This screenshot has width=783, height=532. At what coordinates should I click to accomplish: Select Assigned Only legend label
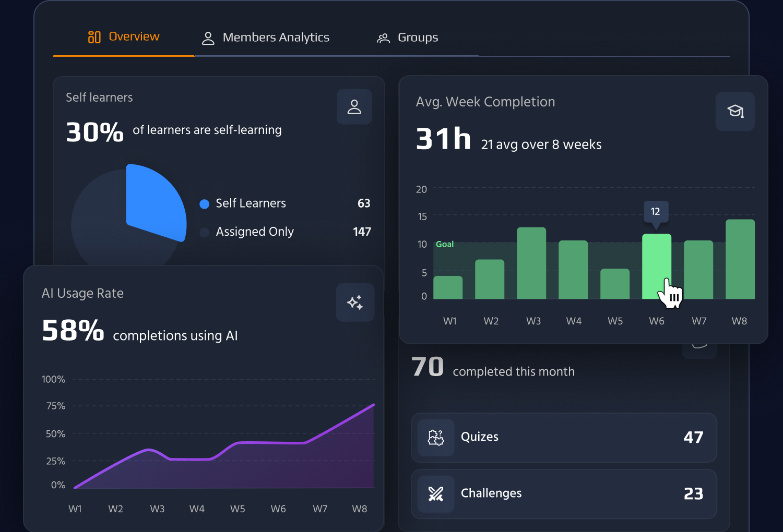[255, 232]
